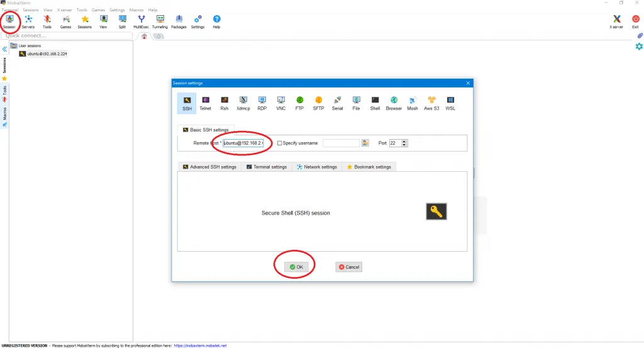Cancel the Session settings dialog

pyautogui.click(x=349, y=267)
